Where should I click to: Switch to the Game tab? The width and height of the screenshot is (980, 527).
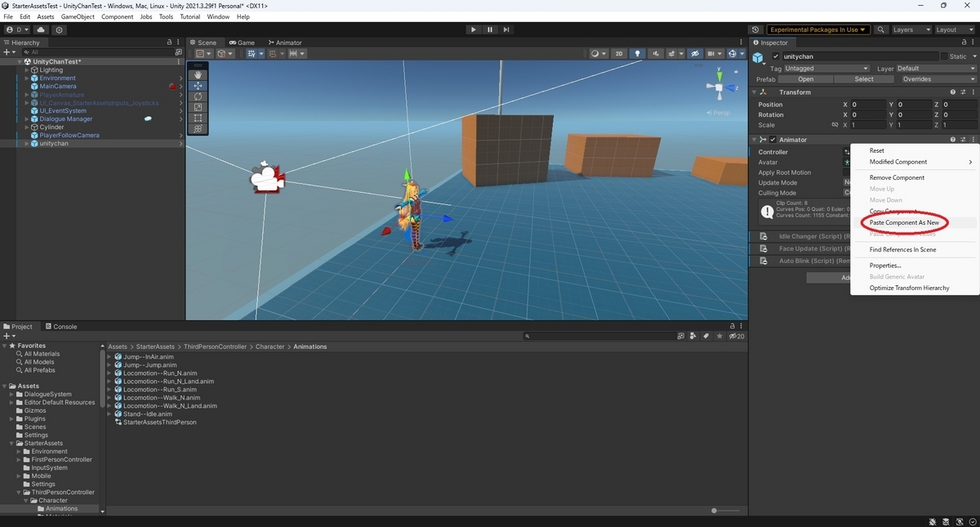tap(242, 42)
